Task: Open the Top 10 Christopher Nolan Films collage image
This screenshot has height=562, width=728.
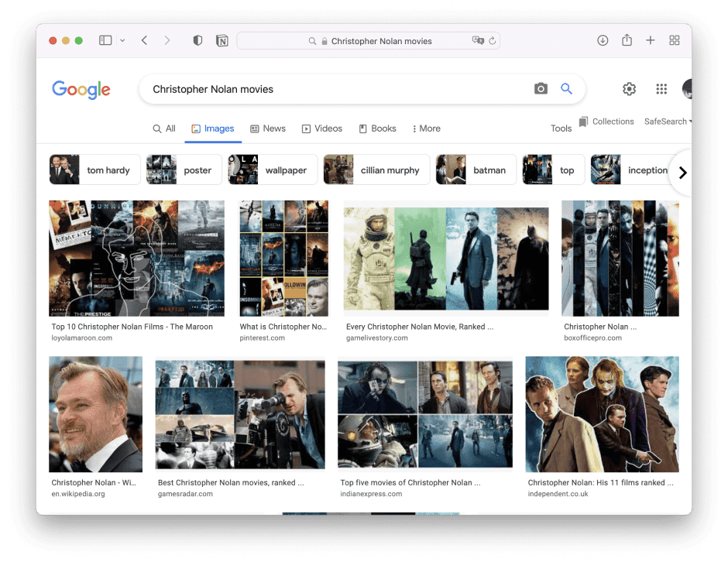Action: click(136, 259)
